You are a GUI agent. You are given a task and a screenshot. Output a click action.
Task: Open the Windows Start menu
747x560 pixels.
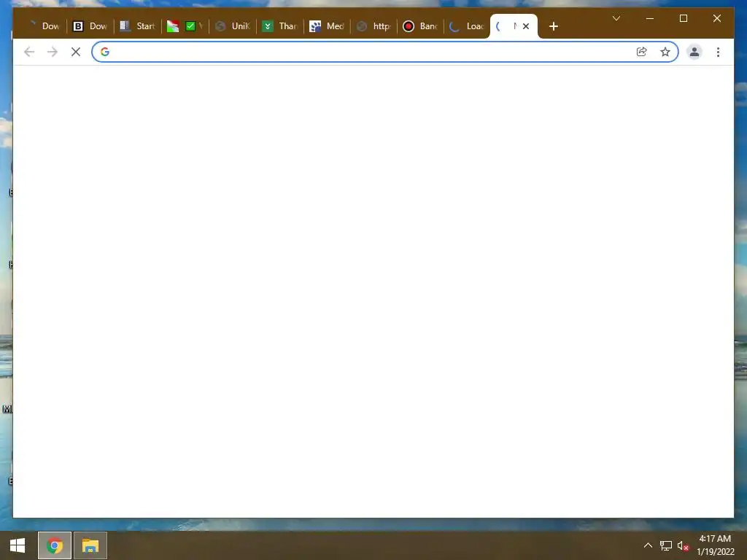coord(18,545)
